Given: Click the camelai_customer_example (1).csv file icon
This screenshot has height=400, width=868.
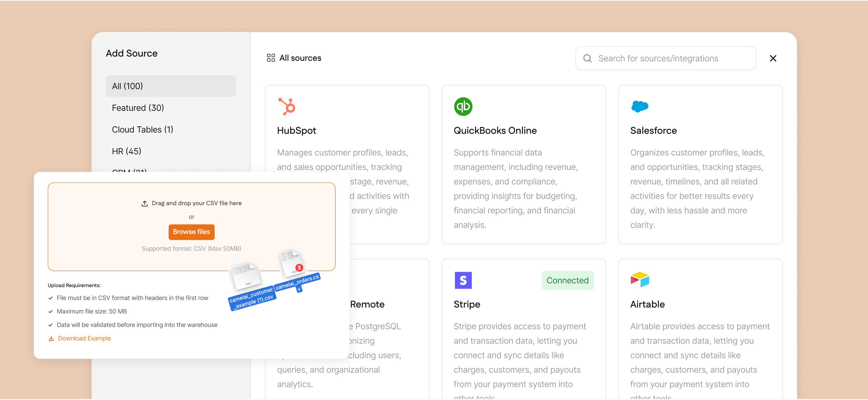Looking at the screenshot, I should [x=246, y=276].
